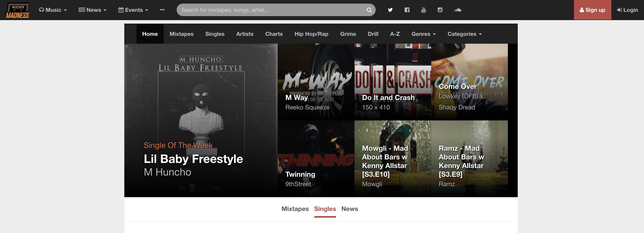Open Twitter via the bird icon
This screenshot has width=644, height=233.
point(390,10)
